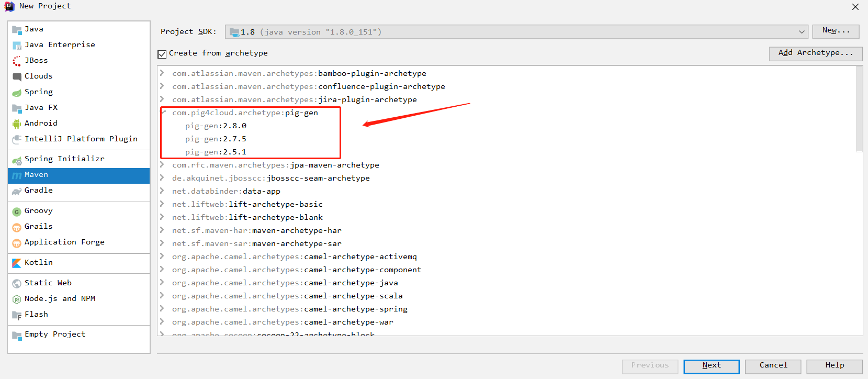This screenshot has width=868, height=379.
Task: Open the Project SDK dropdown
Action: (x=516, y=32)
